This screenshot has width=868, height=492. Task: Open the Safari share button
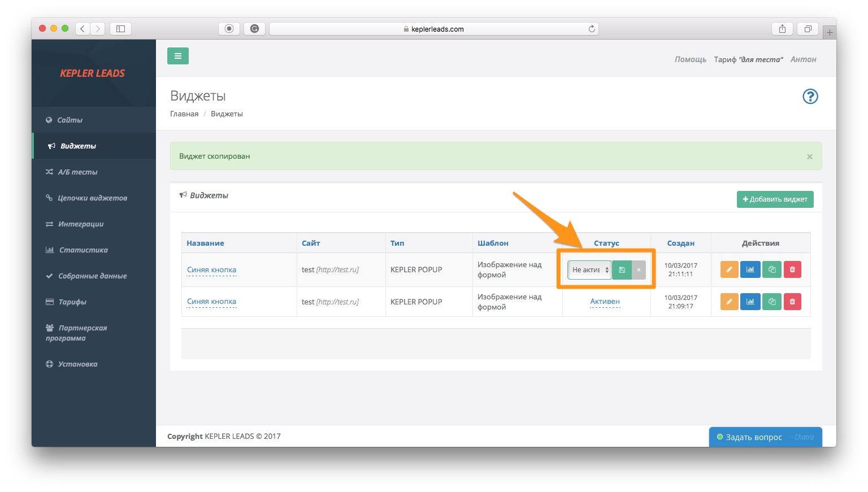click(782, 29)
